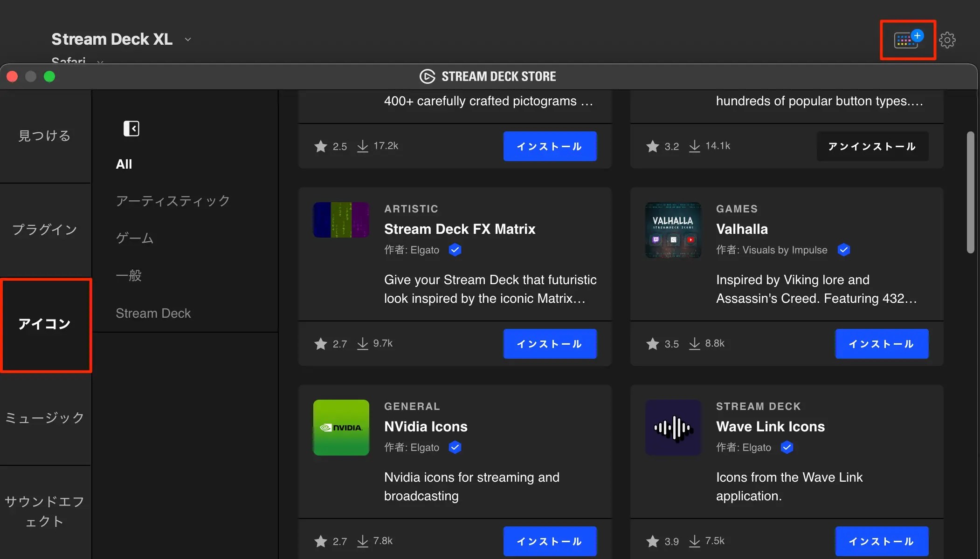
Task: Open the Stream Deck FX Matrix title
Action: click(460, 229)
